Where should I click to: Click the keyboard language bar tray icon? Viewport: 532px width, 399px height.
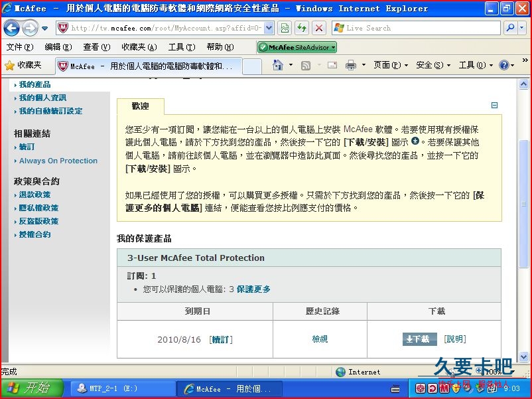click(x=395, y=389)
